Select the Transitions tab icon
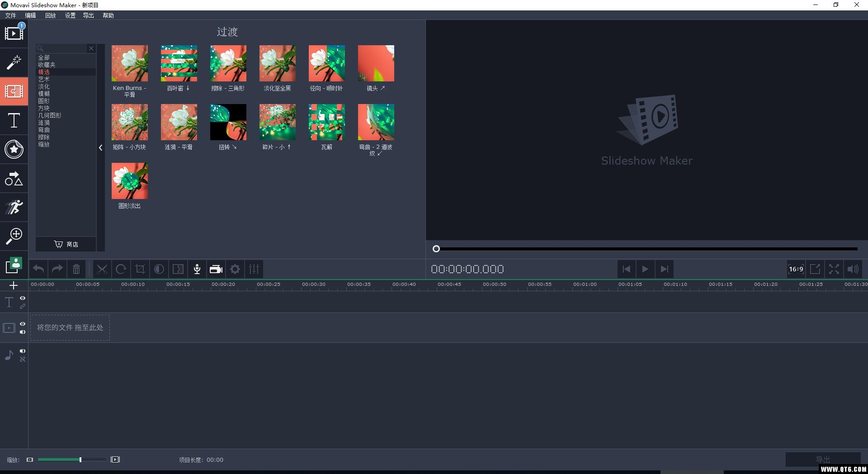This screenshot has height=474, width=868. pos(14,91)
